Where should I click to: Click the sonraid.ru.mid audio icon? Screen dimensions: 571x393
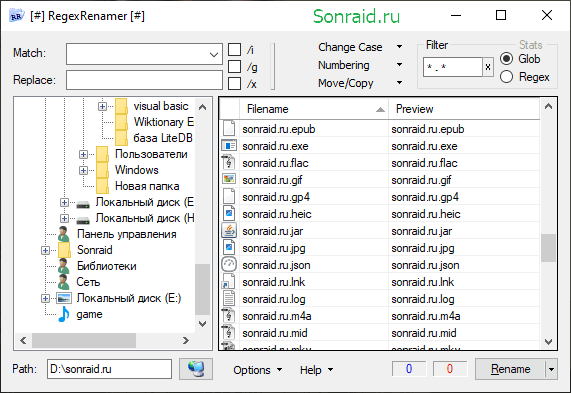pos(229,333)
